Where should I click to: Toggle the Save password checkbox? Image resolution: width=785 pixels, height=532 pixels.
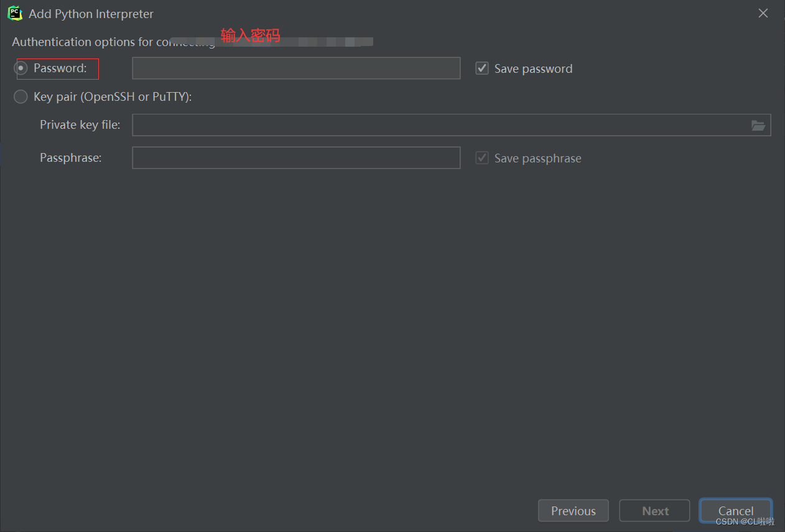coord(482,68)
